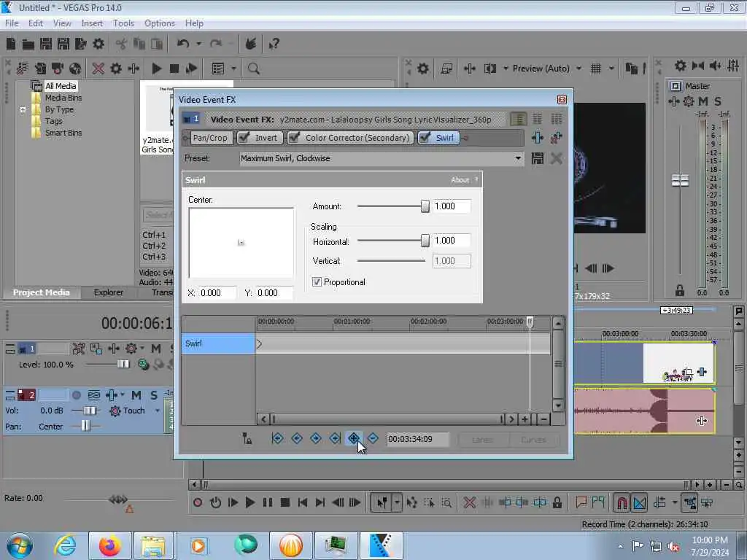Click the Create keyframe diamond
The width and height of the screenshot is (747, 560).
coord(354,438)
